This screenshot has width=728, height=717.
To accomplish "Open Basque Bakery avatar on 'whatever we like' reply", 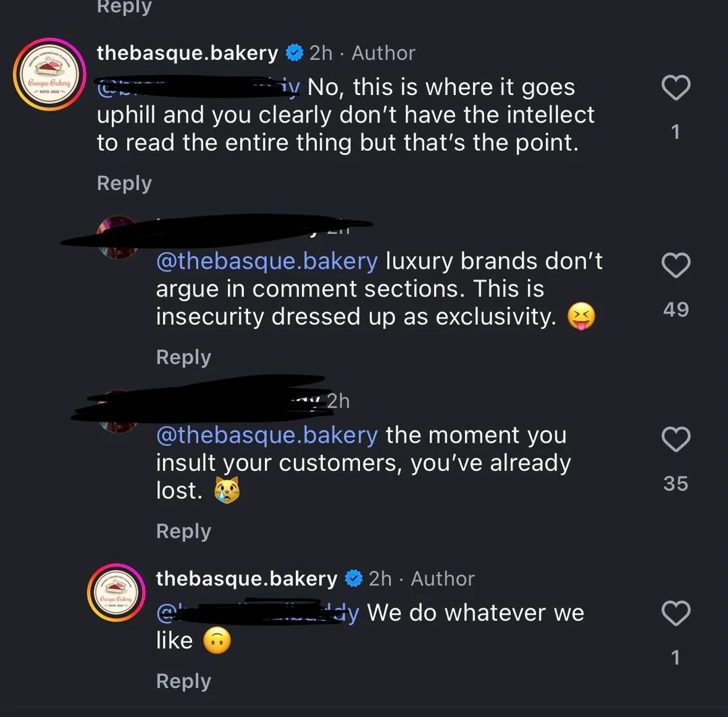I will 117,594.
